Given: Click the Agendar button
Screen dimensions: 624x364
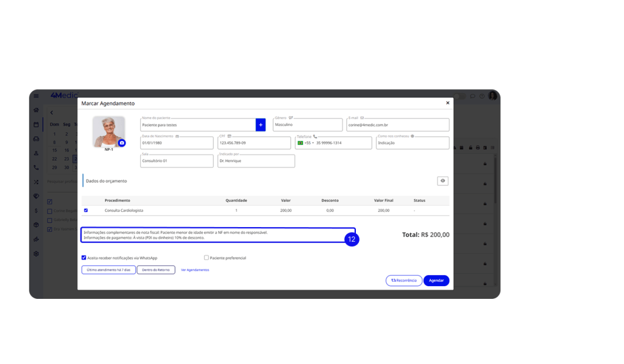Looking at the screenshot, I should click(436, 281).
